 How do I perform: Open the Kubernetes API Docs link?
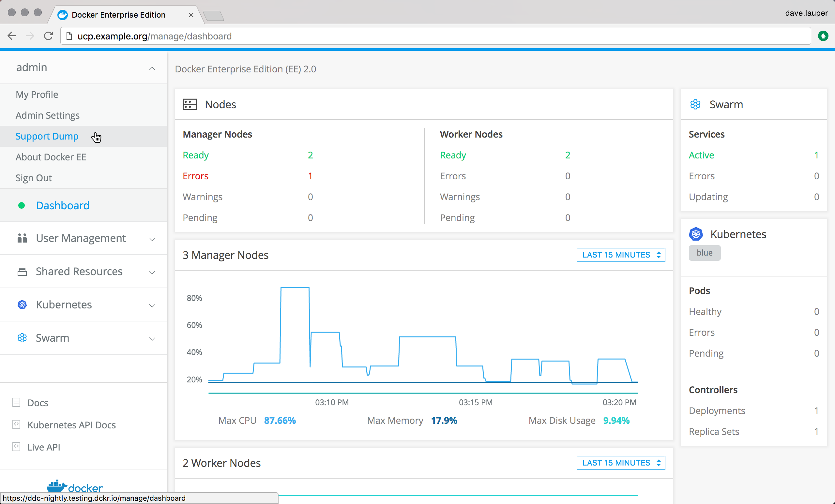click(x=71, y=425)
